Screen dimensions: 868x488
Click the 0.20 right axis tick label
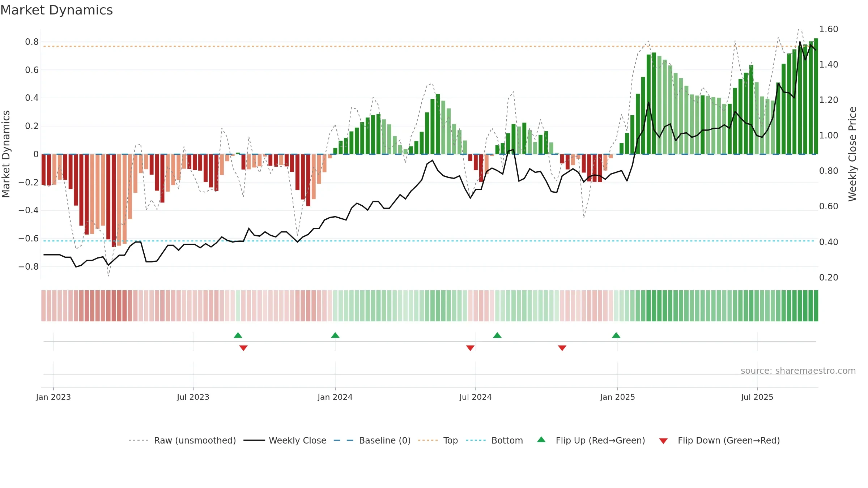pos(829,278)
